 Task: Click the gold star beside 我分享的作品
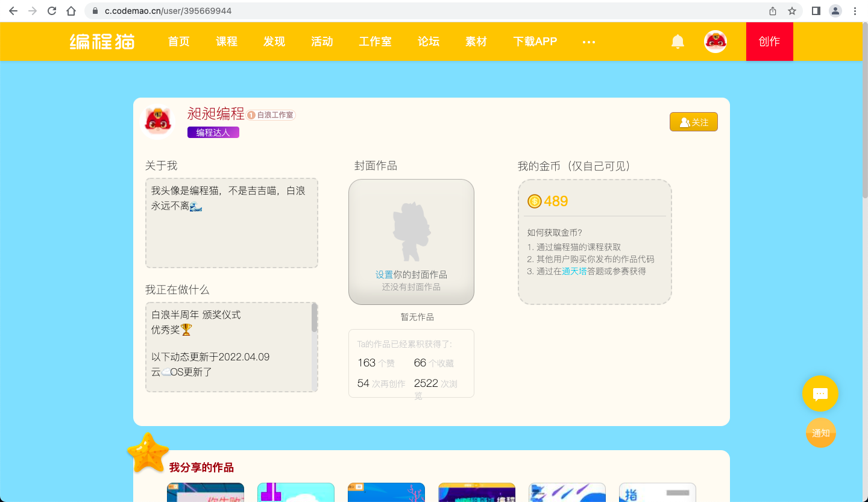pos(148,453)
